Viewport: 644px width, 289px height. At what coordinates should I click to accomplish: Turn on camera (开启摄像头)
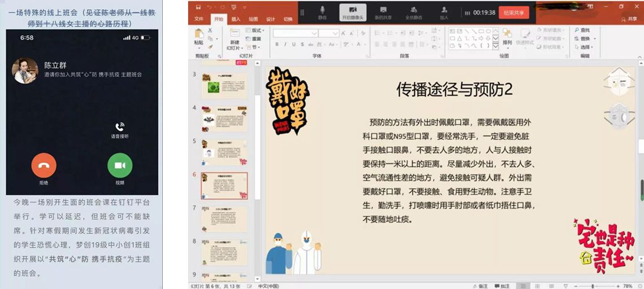(353, 12)
